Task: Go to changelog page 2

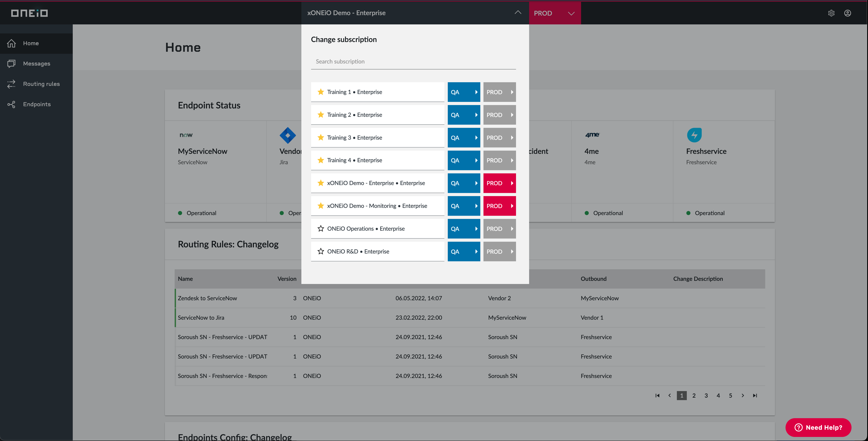Action: tap(694, 395)
